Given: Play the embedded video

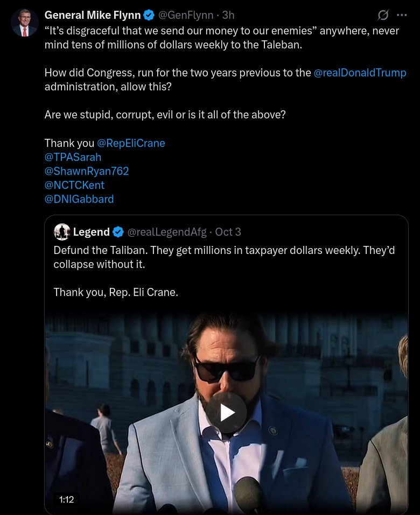Looking at the screenshot, I should coord(226,413).
